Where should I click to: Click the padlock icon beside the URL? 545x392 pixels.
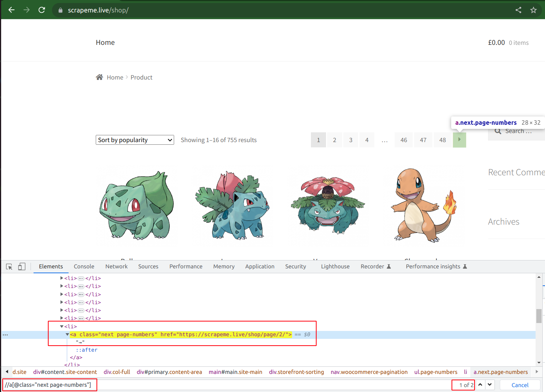(x=60, y=10)
